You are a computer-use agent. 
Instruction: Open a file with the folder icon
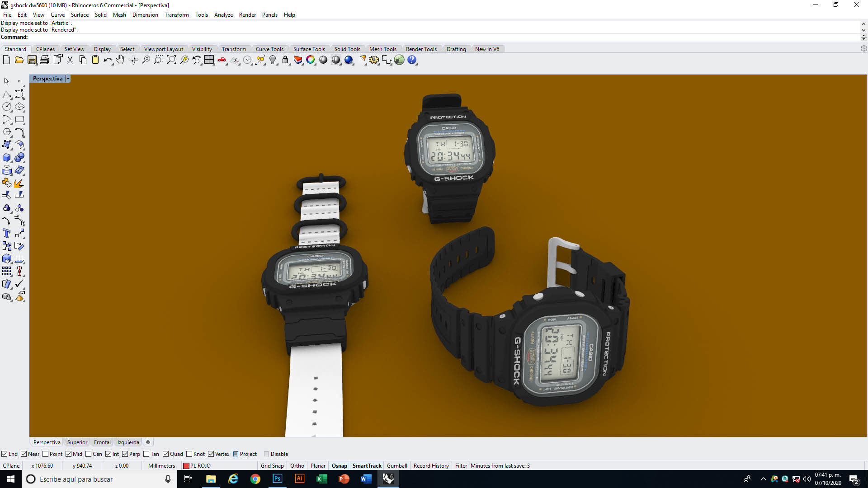[x=19, y=60]
